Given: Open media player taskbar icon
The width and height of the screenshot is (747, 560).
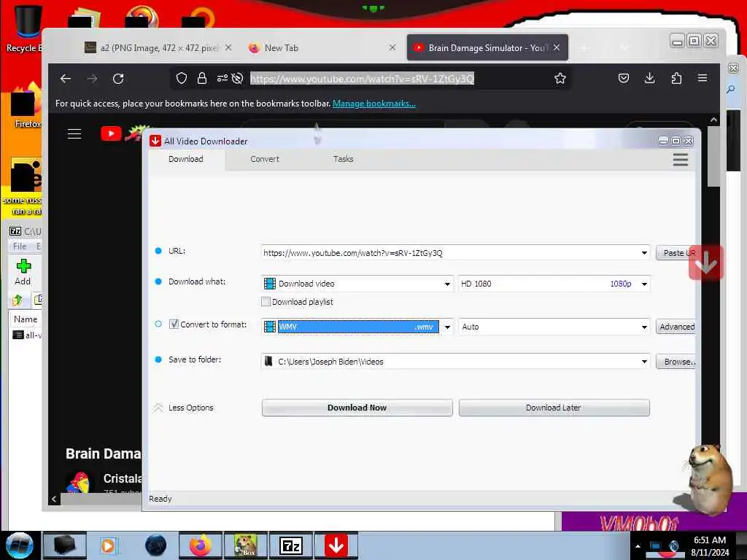Looking at the screenshot, I should tap(109, 545).
